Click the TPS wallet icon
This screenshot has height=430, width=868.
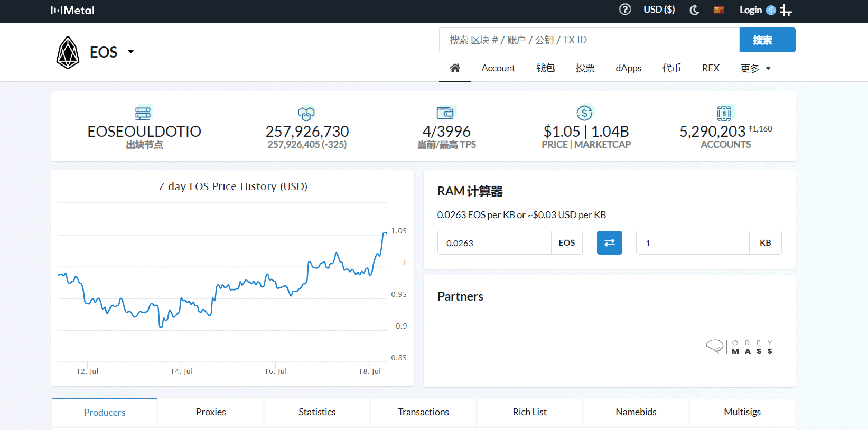tap(445, 113)
